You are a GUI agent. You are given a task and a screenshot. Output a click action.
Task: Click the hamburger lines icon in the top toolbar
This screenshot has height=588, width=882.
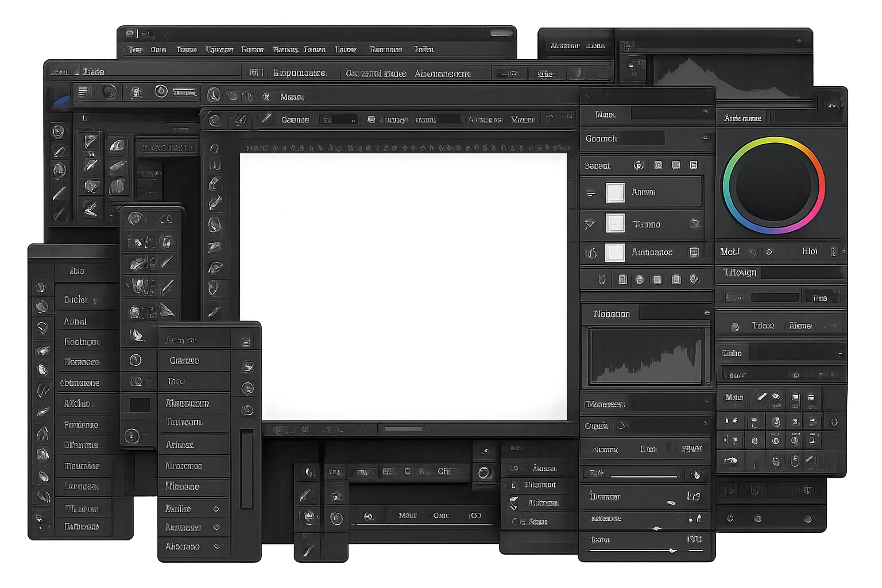(84, 92)
